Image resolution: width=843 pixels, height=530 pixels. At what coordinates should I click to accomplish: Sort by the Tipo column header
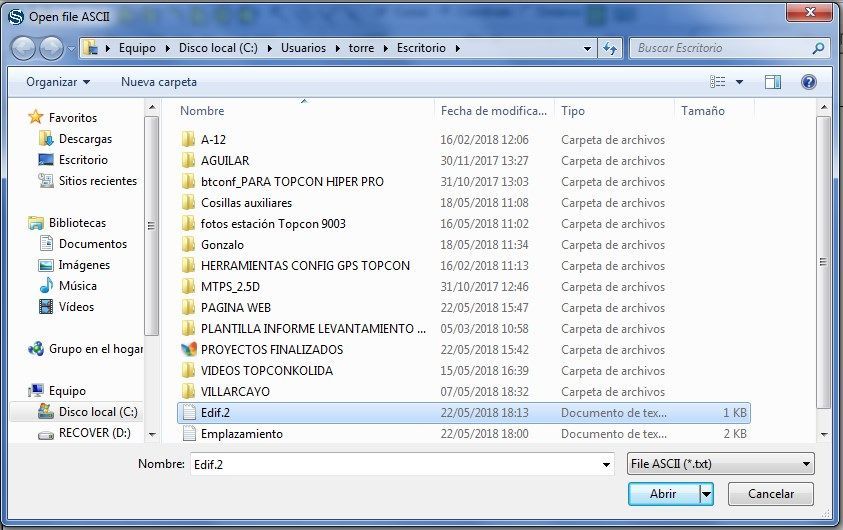pyautogui.click(x=614, y=111)
